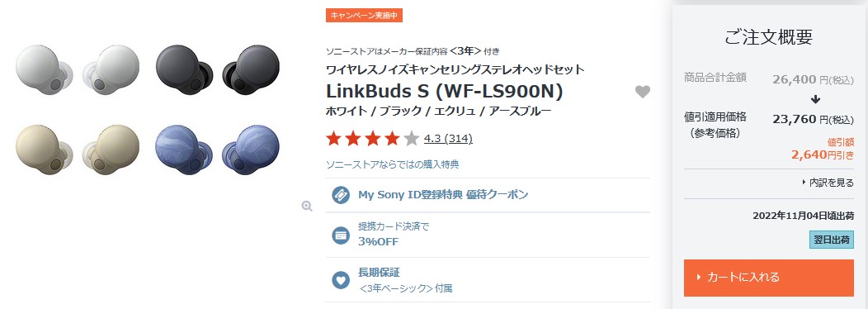Select the black earbuds color image
The image size is (868, 309).
(x=218, y=69)
